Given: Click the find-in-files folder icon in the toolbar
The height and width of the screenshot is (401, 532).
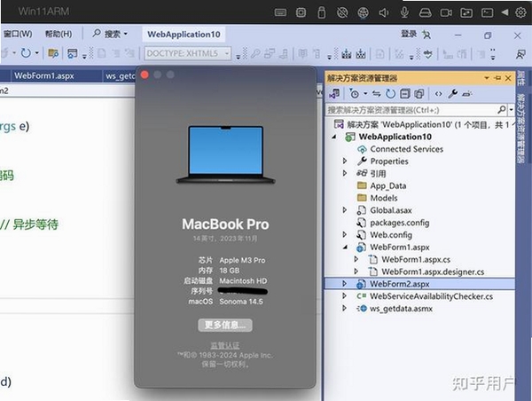Looking at the screenshot, I should (x=53, y=53).
